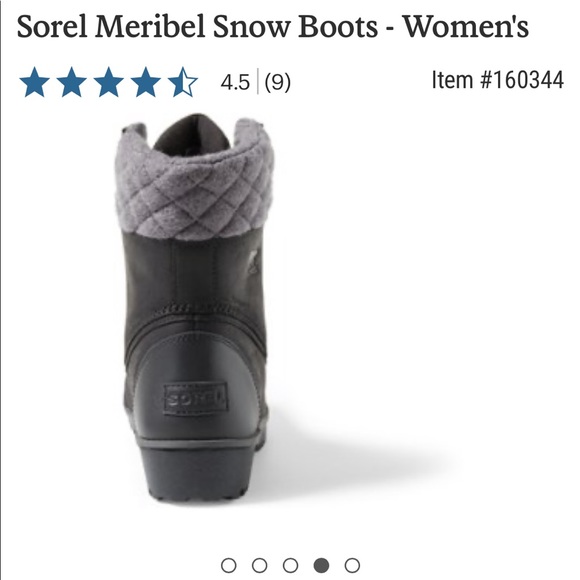Click the second blue rating star

(x=71, y=82)
